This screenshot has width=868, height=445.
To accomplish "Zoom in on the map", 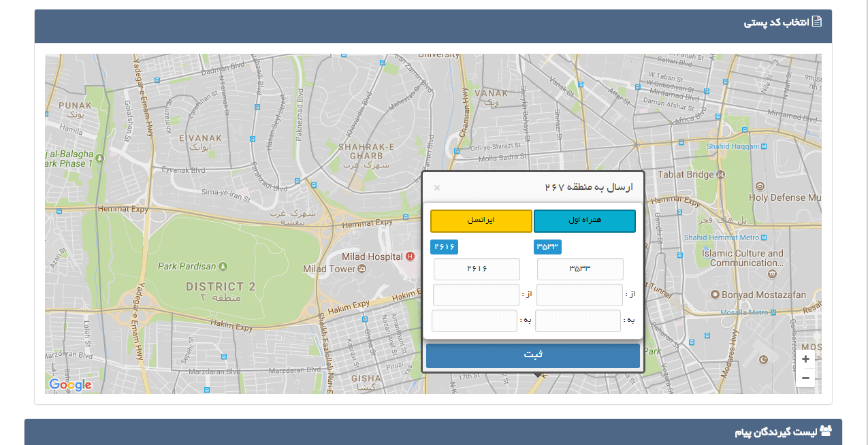I will tap(805, 359).
